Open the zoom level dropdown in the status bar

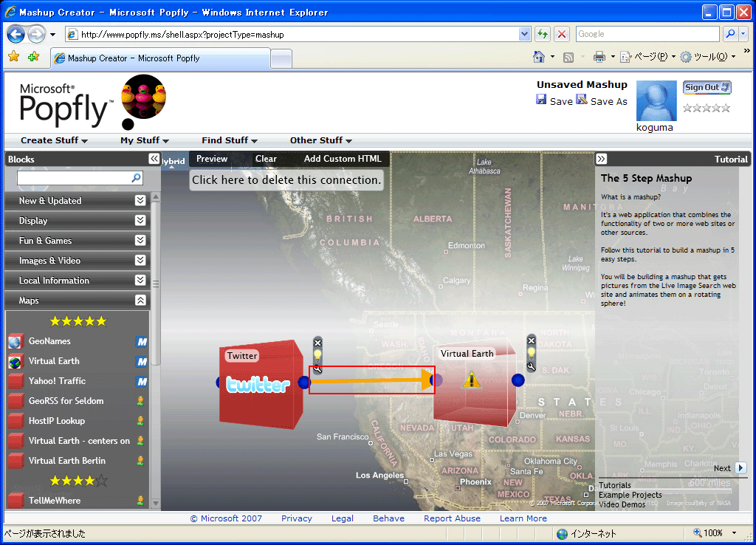point(735,533)
